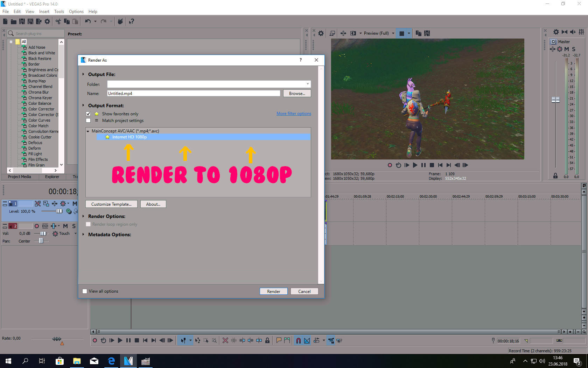This screenshot has width=588, height=368.
Task: Click the Downmix Output icon in Master Bus
Action: coord(565,32)
